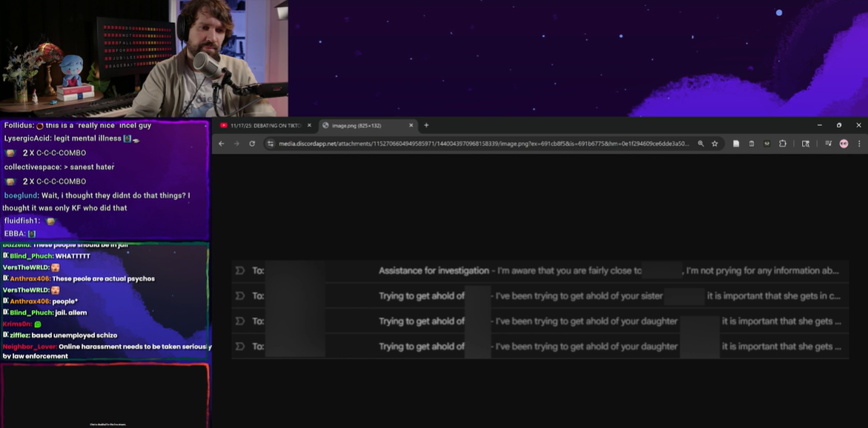The width and height of the screenshot is (868, 428).
Task: Minimize the browser window
Action: click(819, 126)
